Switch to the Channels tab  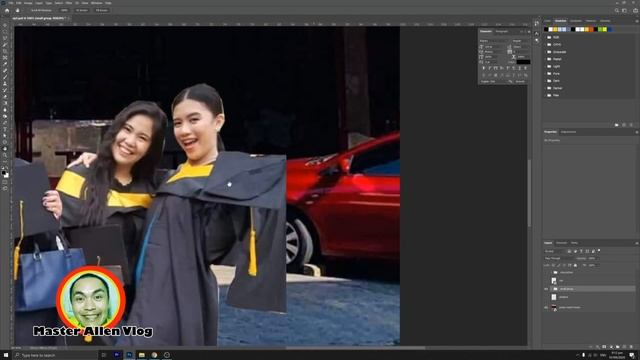pyautogui.click(x=562, y=243)
